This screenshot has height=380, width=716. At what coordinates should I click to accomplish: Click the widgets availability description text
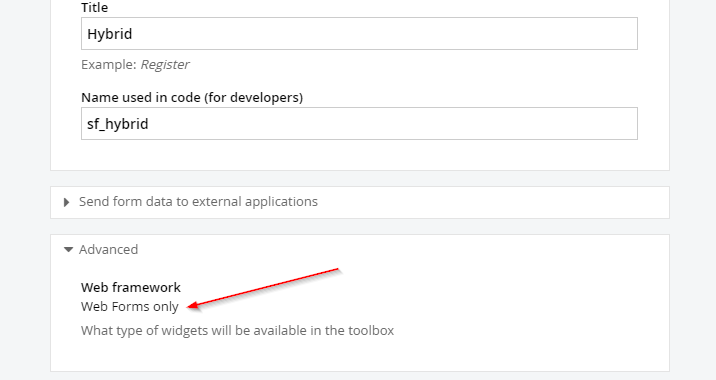(x=237, y=331)
